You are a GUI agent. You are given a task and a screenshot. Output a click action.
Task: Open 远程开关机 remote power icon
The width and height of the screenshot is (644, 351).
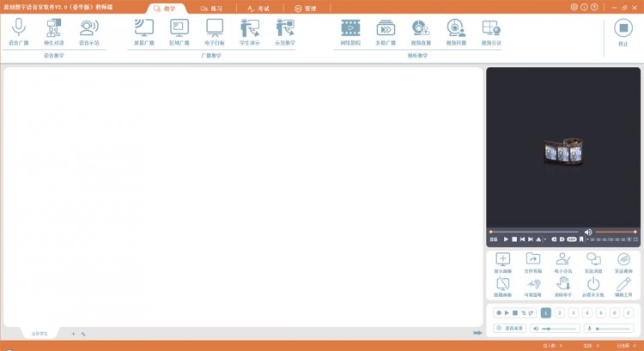593,286
